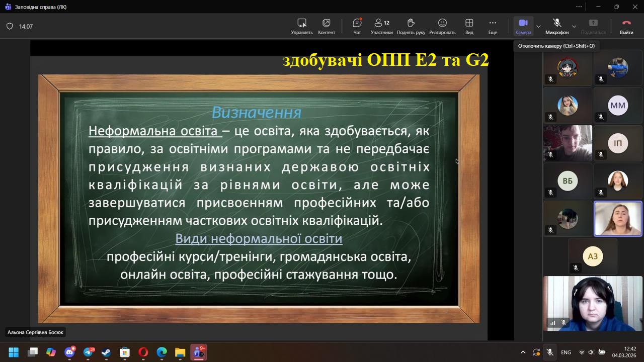The height and width of the screenshot is (362, 644).
Task: Open the Content pop-out button
Action: [x=326, y=26]
